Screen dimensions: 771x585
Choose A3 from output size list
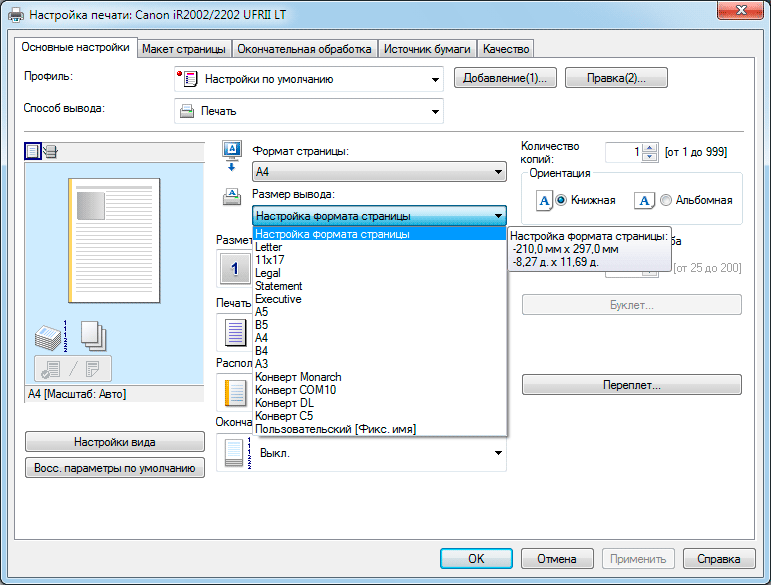(380, 364)
